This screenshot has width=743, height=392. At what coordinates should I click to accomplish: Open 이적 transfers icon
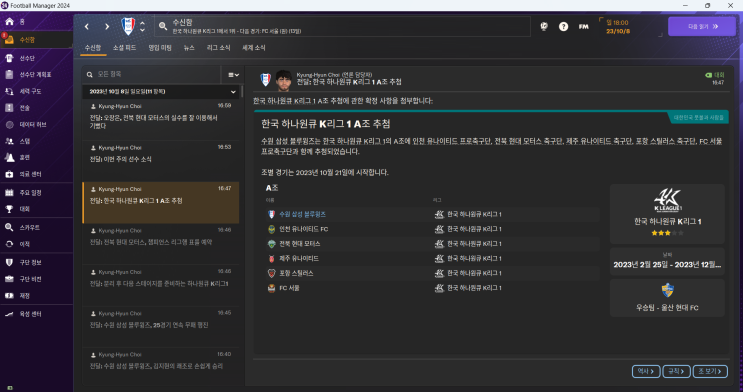9,244
